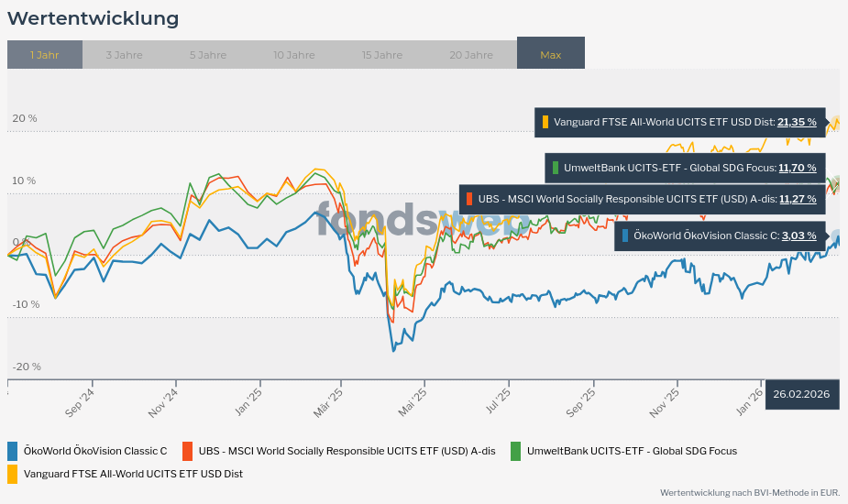Show the Max time range
This screenshot has width=848, height=504.
[551, 53]
